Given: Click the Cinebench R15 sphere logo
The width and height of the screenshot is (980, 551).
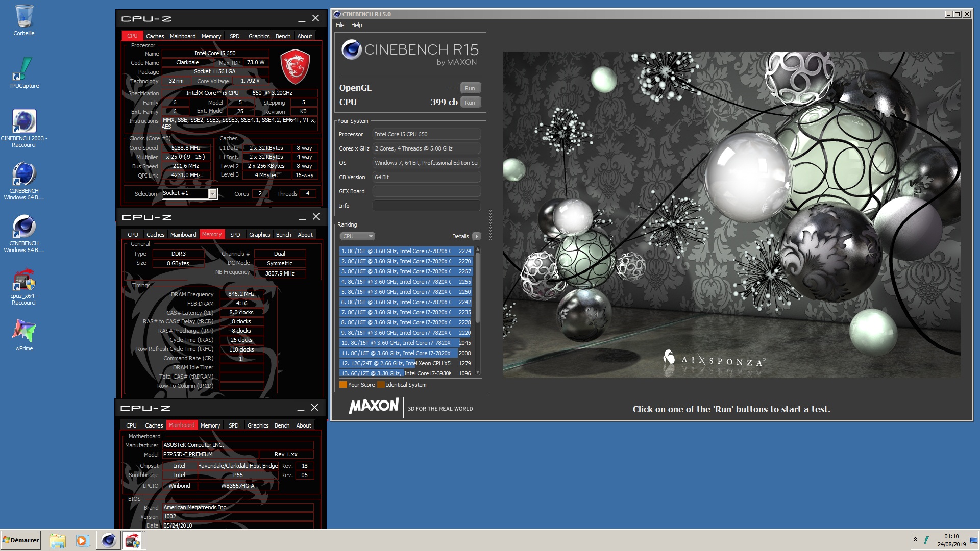Looking at the screenshot, I should click(x=352, y=49).
